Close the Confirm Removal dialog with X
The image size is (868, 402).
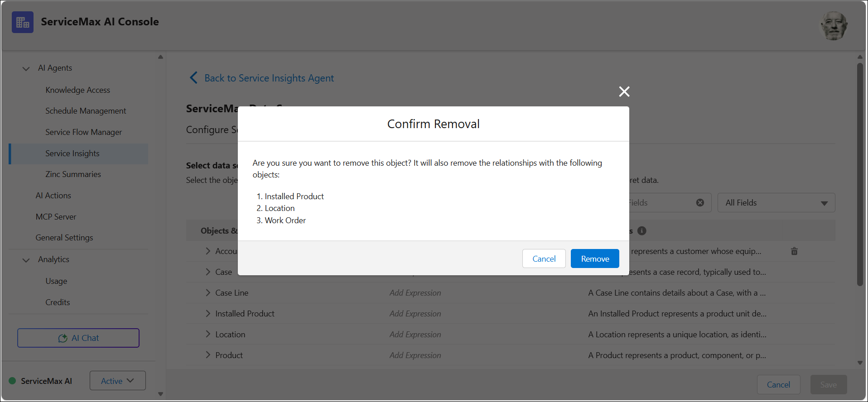pos(624,91)
